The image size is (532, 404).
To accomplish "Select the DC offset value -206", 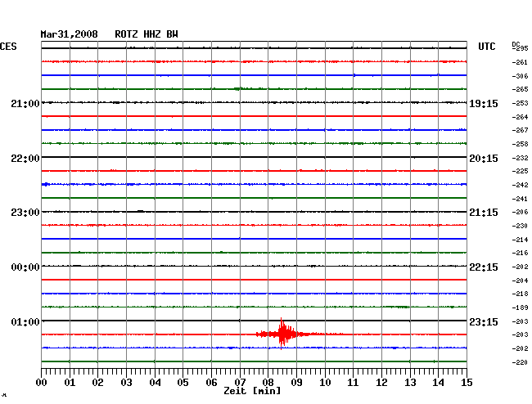I will tap(520, 212).
